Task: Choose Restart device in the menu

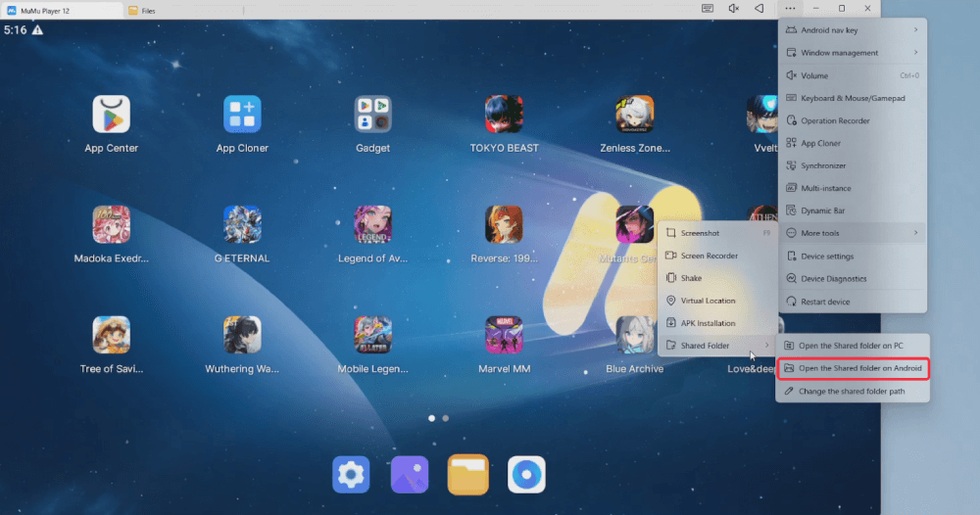Action: (x=854, y=302)
